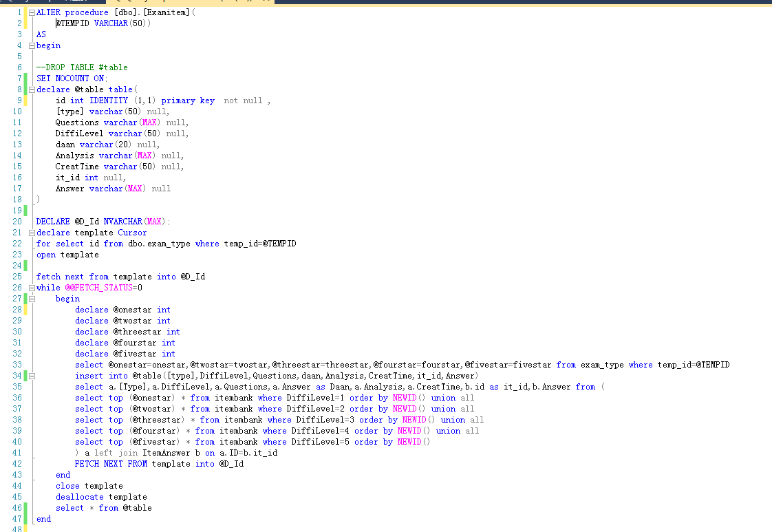Click the declare @onestar int line
Image resolution: width=772 pixels, height=532 pixels.
[x=122, y=310]
